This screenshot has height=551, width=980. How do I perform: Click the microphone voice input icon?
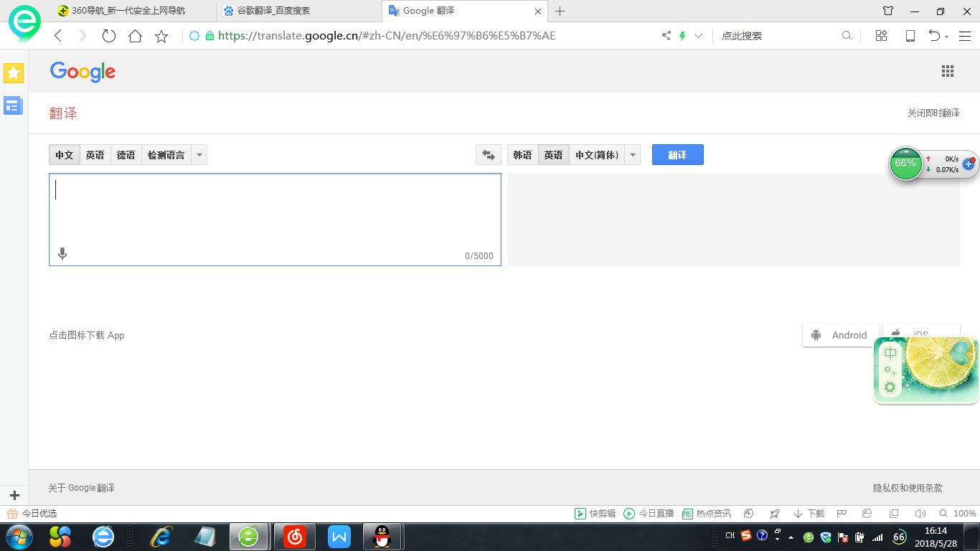click(62, 253)
